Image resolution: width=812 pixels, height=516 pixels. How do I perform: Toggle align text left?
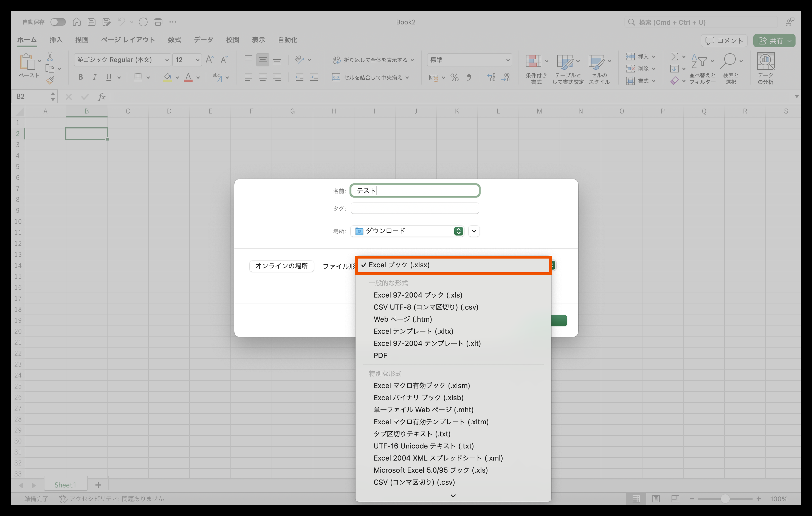pos(248,77)
